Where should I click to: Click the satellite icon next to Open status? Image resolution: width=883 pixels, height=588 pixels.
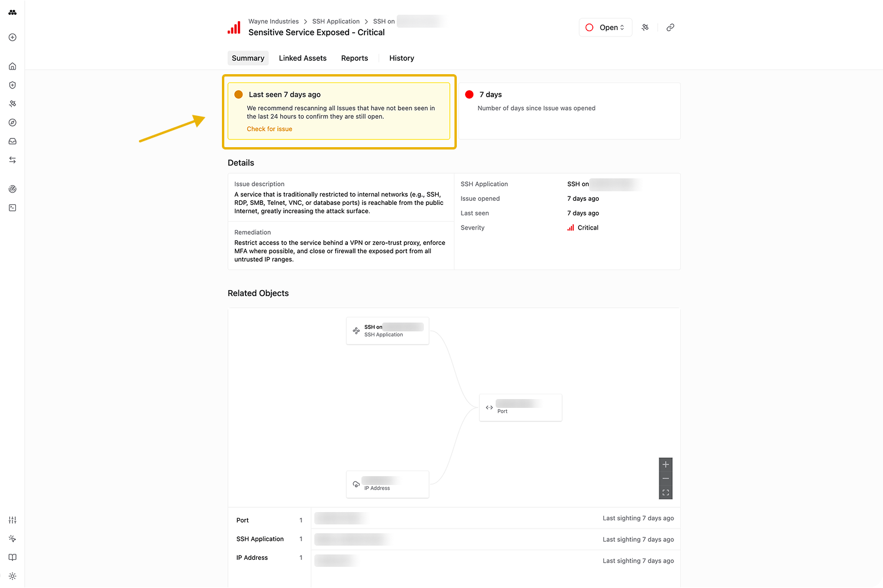pyautogui.click(x=645, y=28)
